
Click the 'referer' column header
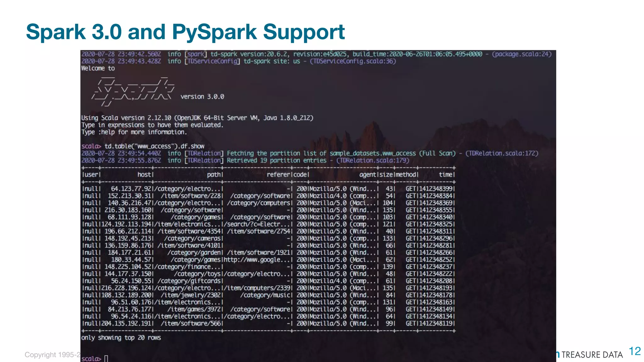[279, 174]
